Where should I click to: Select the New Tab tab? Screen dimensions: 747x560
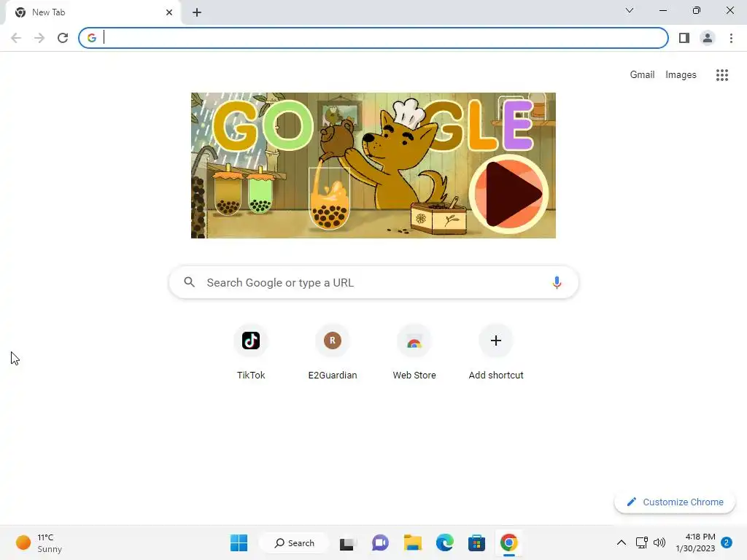click(x=93, y=12)
